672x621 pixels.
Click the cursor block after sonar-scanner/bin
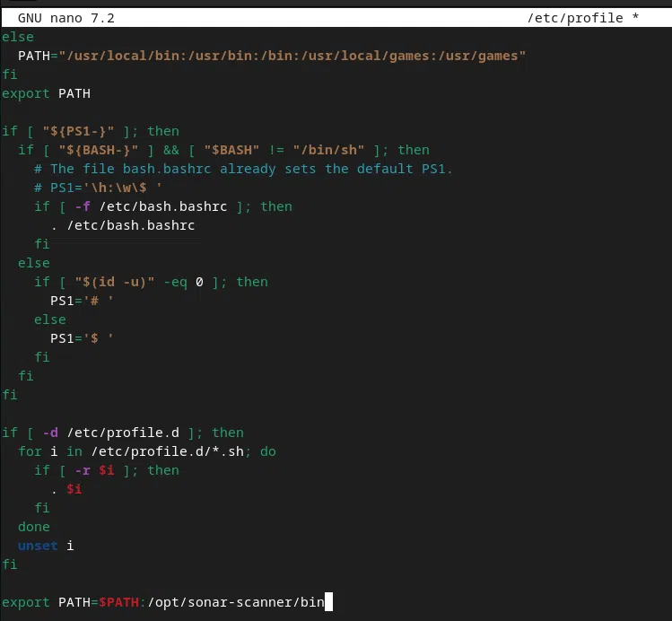click(x=328, y=602)
